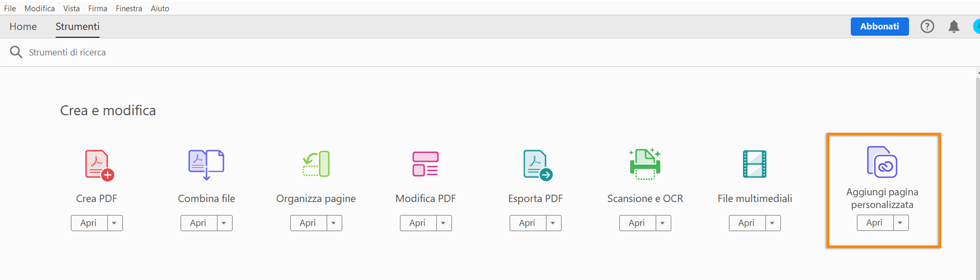The width and height of the screenshot is (980, 280).
Task: Switch to the Home tab
Action: (23, 27)
